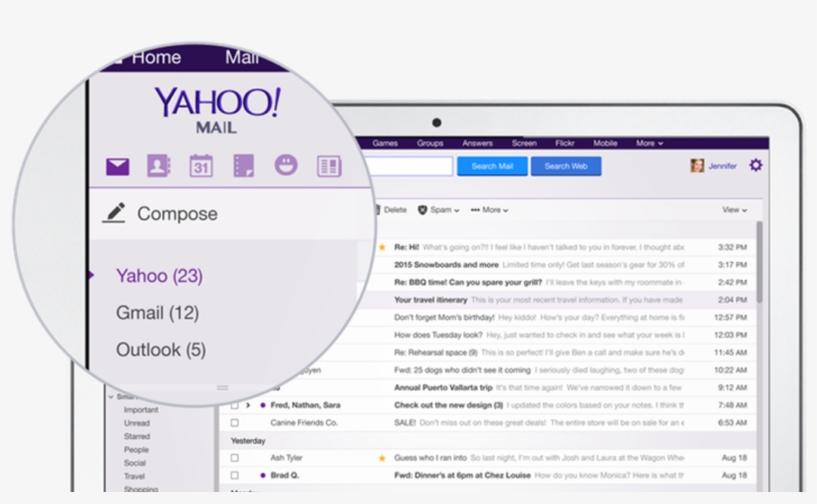Open Groups in the top navigation
This screenshot has width=817, height=504.
click(x=429, y=143)
